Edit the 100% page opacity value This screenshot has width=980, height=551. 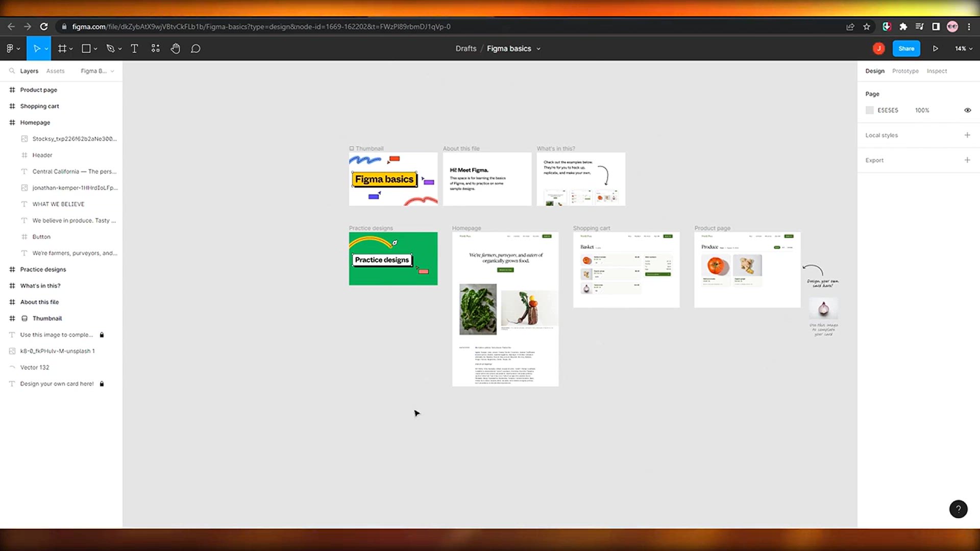click(922, 110)
